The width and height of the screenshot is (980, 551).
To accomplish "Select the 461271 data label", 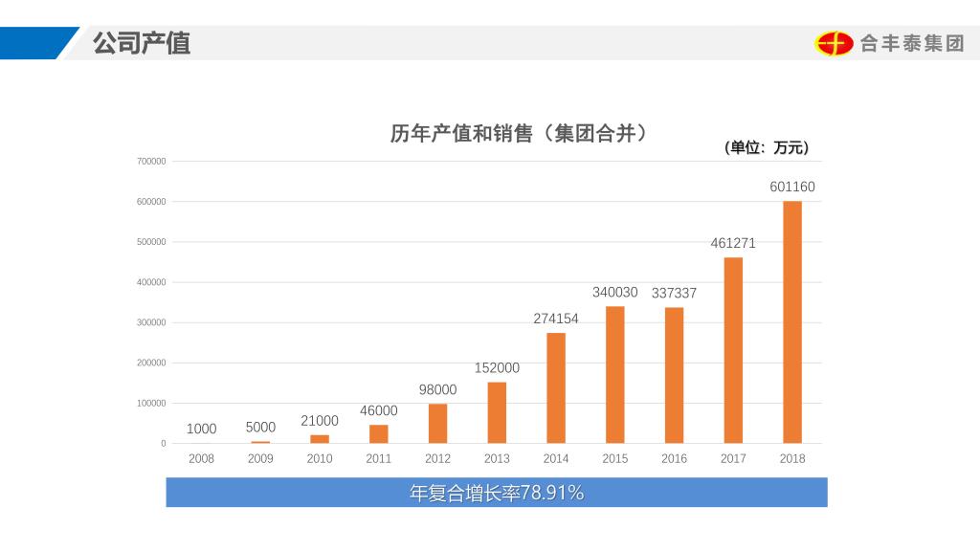I will click(x=733, y=243).
